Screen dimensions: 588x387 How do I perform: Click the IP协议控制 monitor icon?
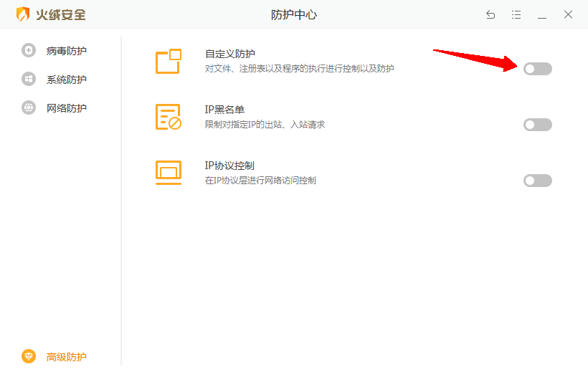click(169, 173)
